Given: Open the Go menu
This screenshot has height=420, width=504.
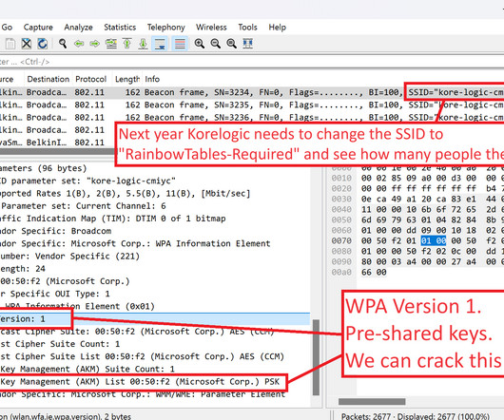Looking at the screenshot, I should tap(7, 28).
